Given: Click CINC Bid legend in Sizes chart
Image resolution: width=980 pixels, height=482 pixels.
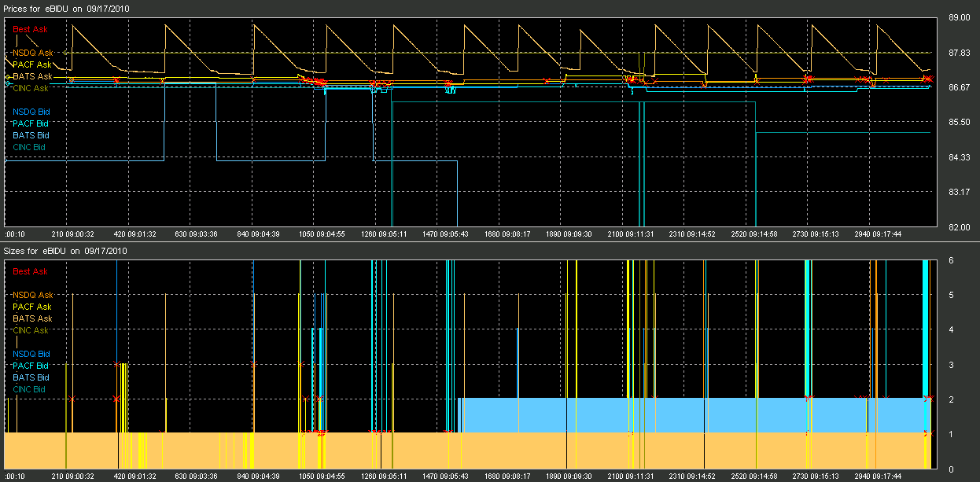Looking at the screenshot, I should click(29, 389).
